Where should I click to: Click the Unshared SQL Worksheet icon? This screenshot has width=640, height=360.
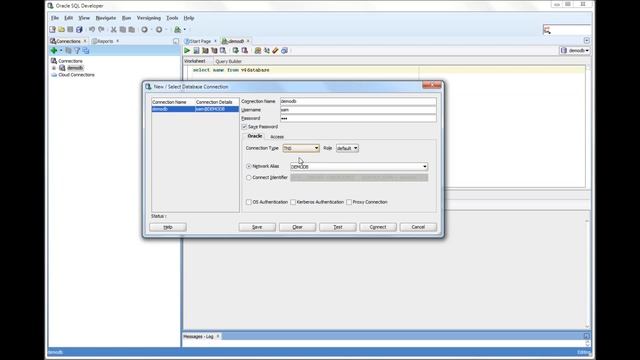coord(258,51)
